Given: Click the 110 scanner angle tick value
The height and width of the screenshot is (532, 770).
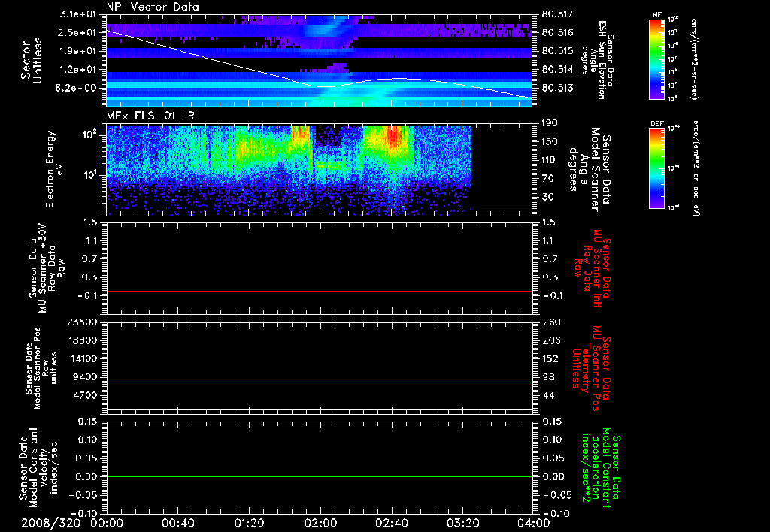Looking at the screenshot, I should tap(550, 160).
